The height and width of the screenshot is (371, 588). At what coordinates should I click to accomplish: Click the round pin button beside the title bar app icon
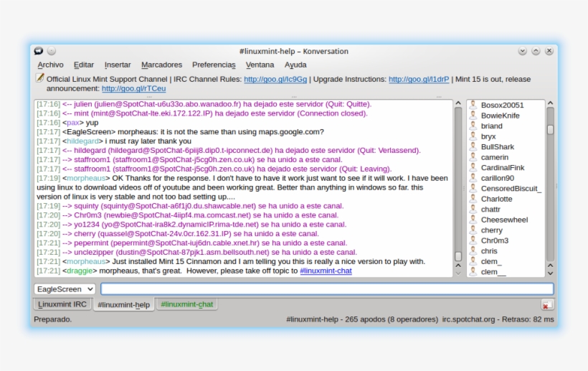tap(52, 51)
